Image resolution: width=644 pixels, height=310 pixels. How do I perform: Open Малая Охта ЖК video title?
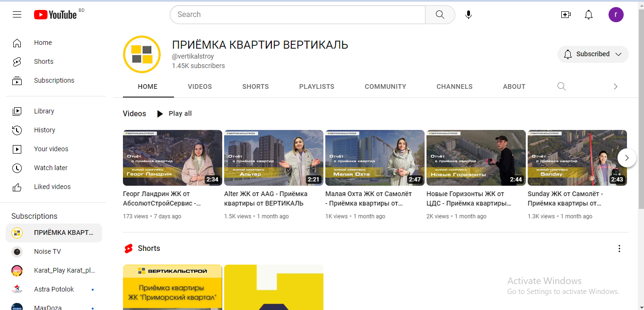(369, 199)
